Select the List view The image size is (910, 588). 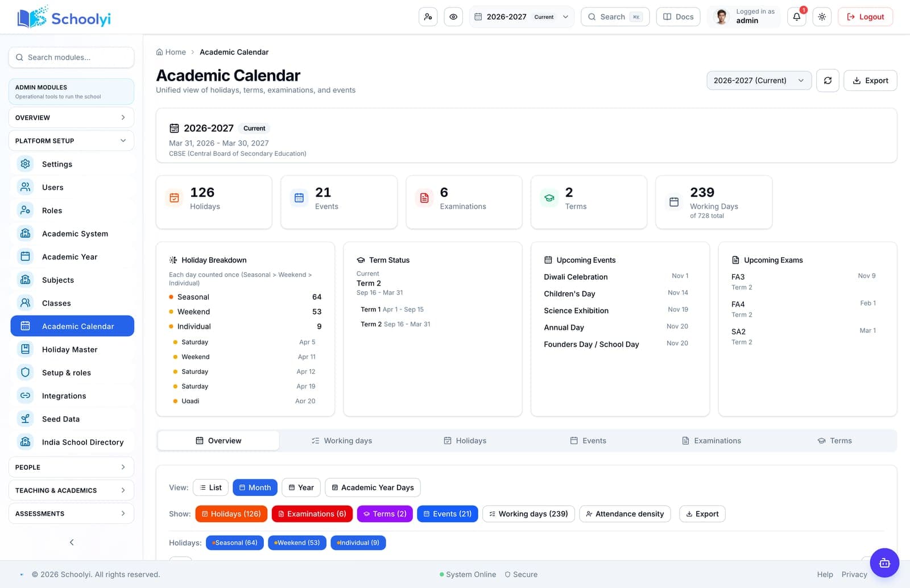(x=210, y=488)
